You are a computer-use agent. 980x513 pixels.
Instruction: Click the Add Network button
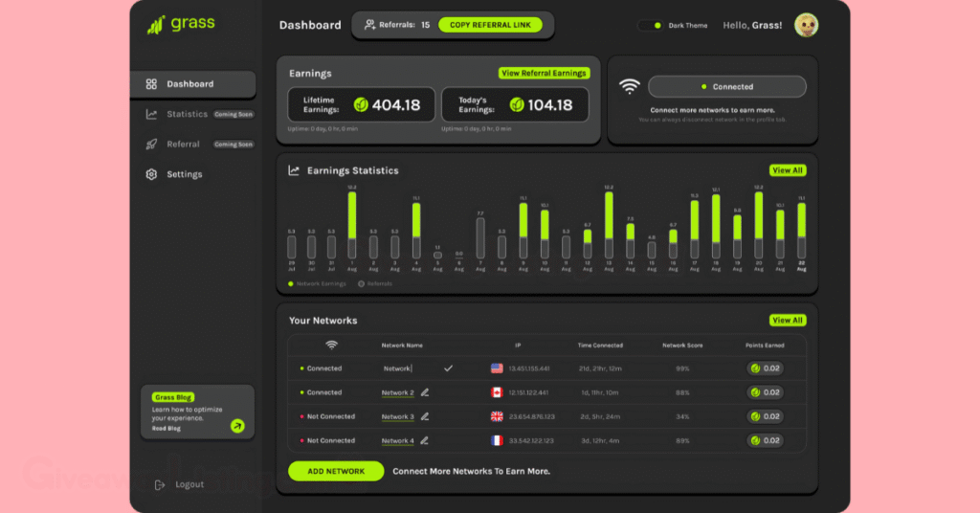pos(336,471)
